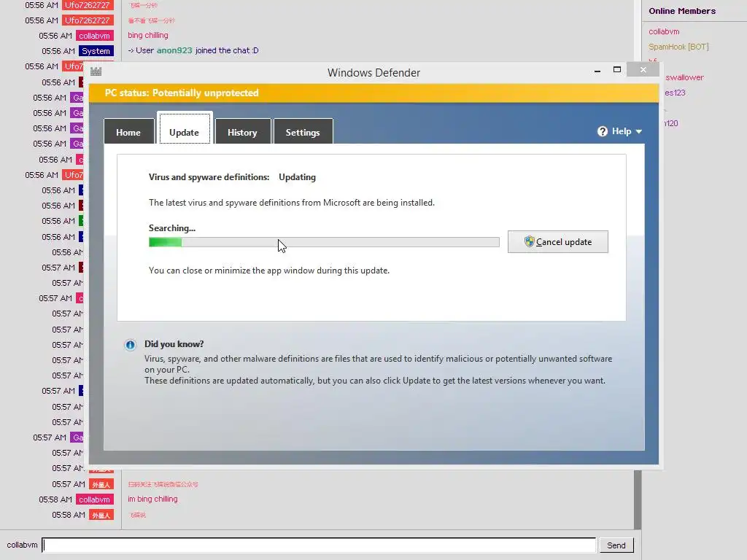Screen dimensions: 747x560
Task: Maximize the Windows Defender window
Action: tap(617, 70)
